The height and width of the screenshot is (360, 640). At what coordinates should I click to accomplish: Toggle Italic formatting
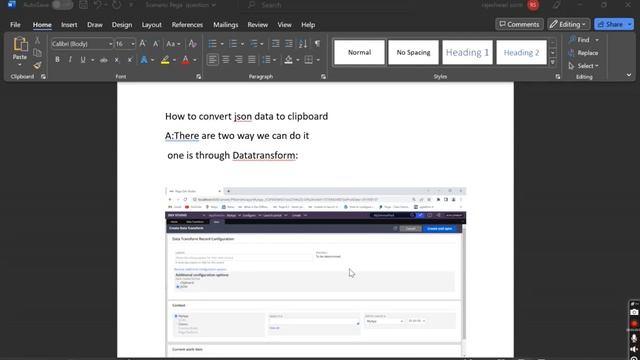point(70,60)
